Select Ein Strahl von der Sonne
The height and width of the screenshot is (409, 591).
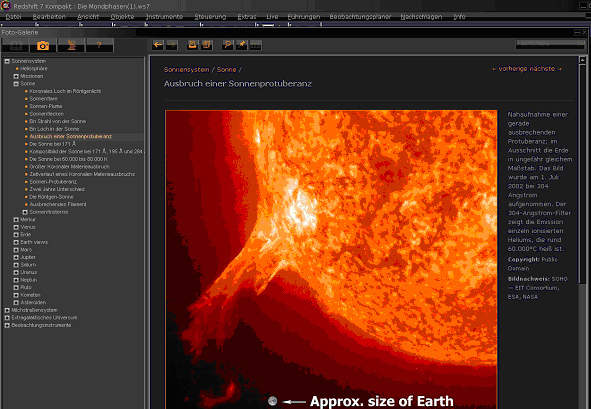point(58,121)
